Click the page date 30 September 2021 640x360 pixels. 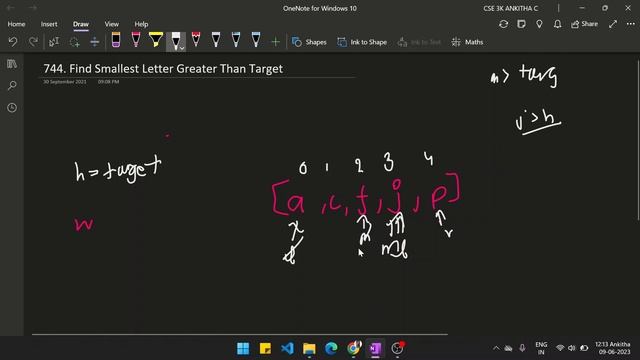65,82
